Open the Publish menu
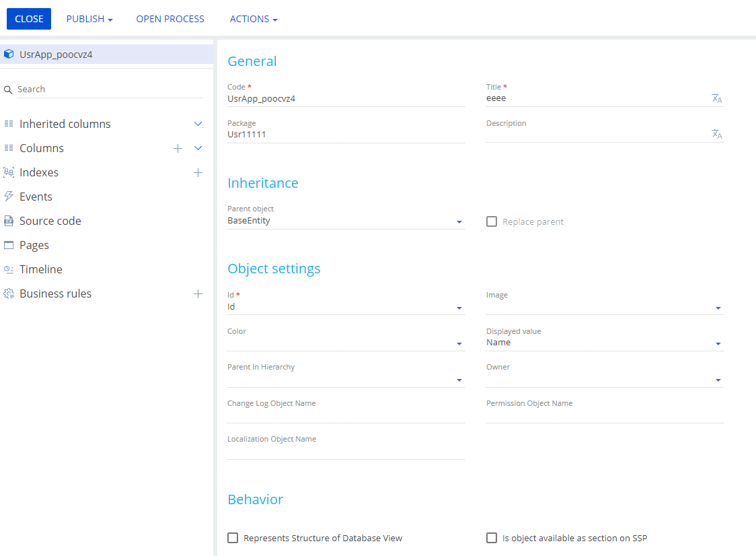The image size is (756, 556). [x=89, y=19]
